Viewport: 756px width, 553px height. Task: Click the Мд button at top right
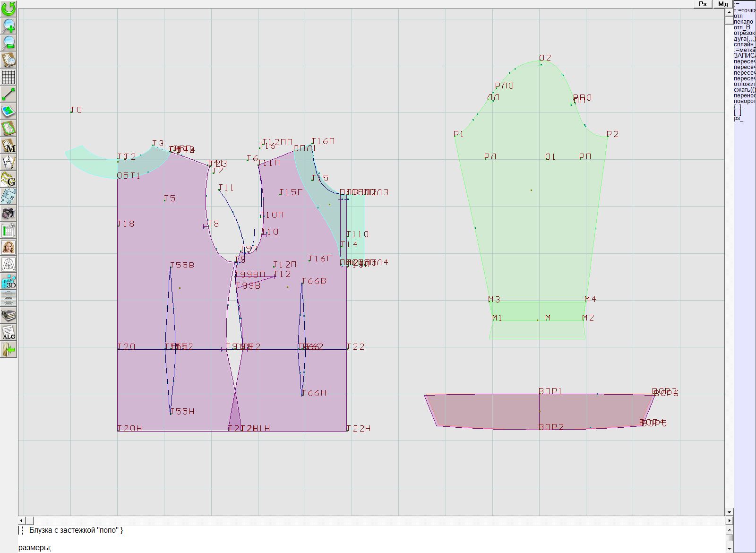click(723, 4)
